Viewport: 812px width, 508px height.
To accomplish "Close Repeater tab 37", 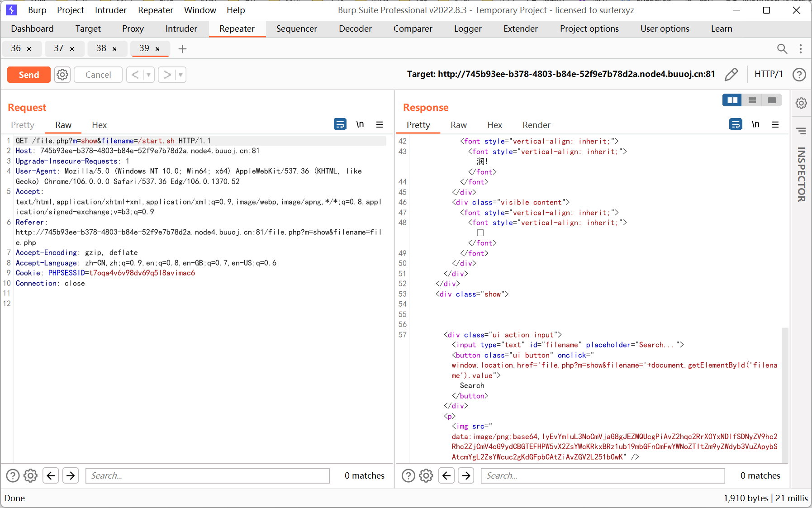I will pos(72,49).
